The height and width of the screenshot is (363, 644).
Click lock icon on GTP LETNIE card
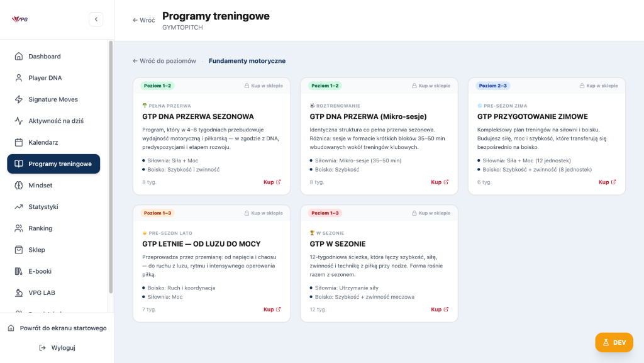click(247, 213)
